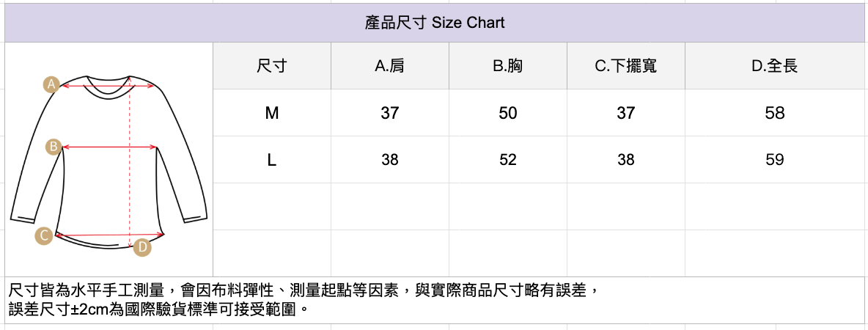The image size is (868, 330).
Task: Select the B.胸 header cell
Action: 508,66
